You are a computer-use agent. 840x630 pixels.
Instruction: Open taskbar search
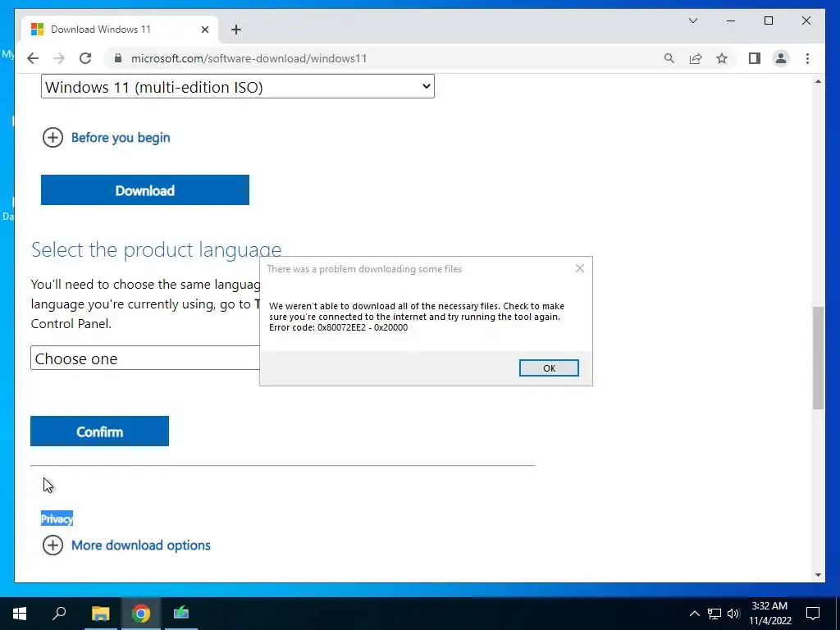[59, 614]
